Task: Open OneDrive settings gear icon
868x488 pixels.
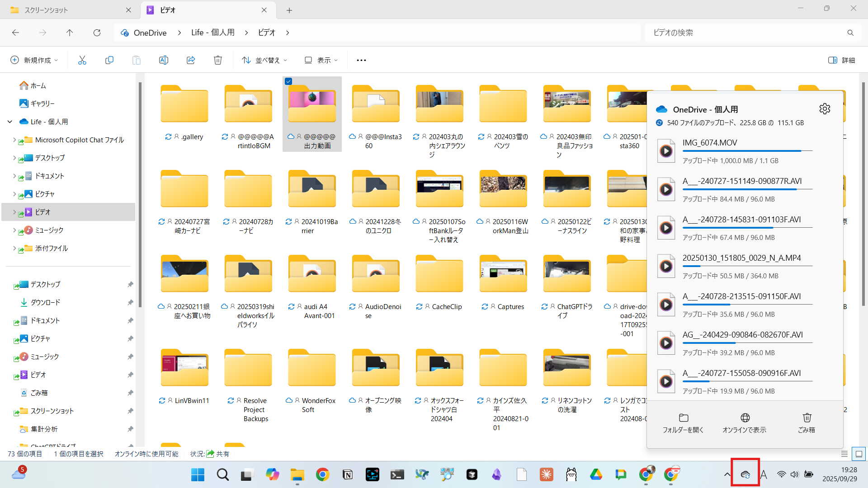Action: click(x=825, y=109)
